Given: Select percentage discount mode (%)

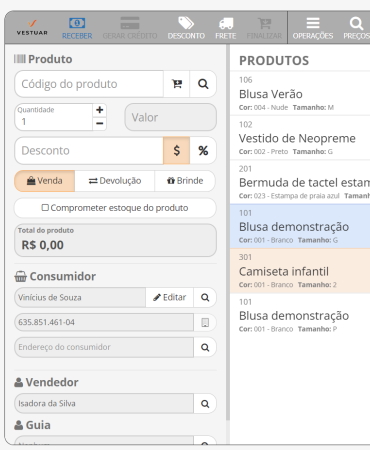Looking at the screenshot, I should pos(203,151).
